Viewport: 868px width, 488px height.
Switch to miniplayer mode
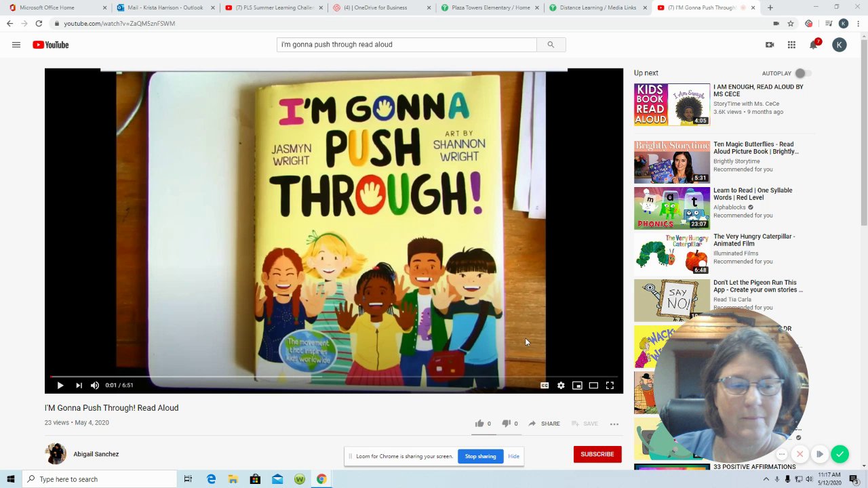(x=577, y=385)
